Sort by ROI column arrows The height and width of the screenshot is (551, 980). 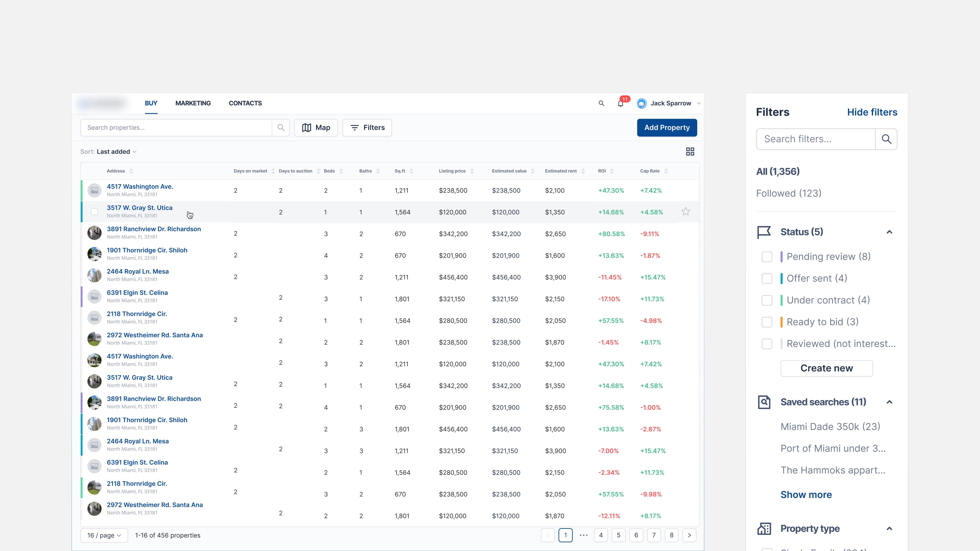pos(612,171)
